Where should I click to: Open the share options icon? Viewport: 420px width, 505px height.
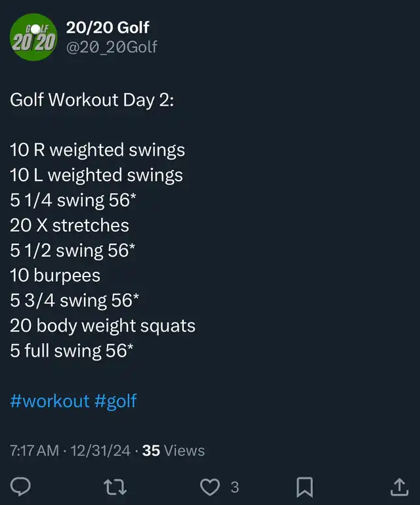click(399, 487)
